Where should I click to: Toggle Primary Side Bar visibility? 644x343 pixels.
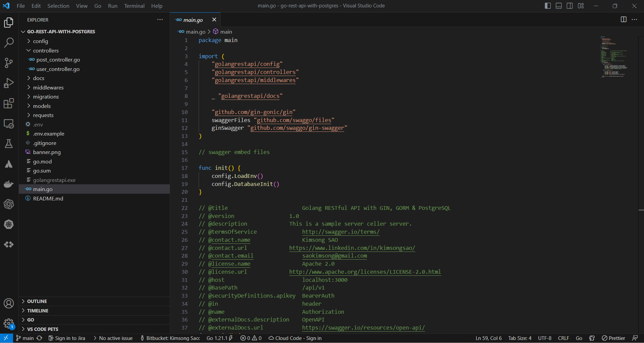click(548, 6)
